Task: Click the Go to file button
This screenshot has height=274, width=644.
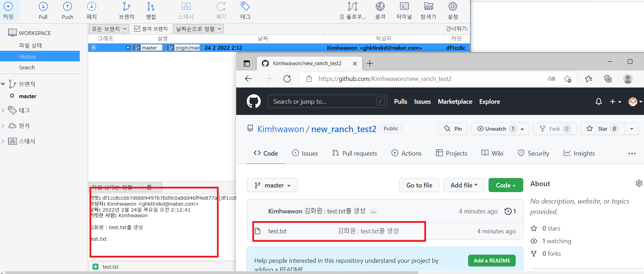Action: click(x=419, y=185)
